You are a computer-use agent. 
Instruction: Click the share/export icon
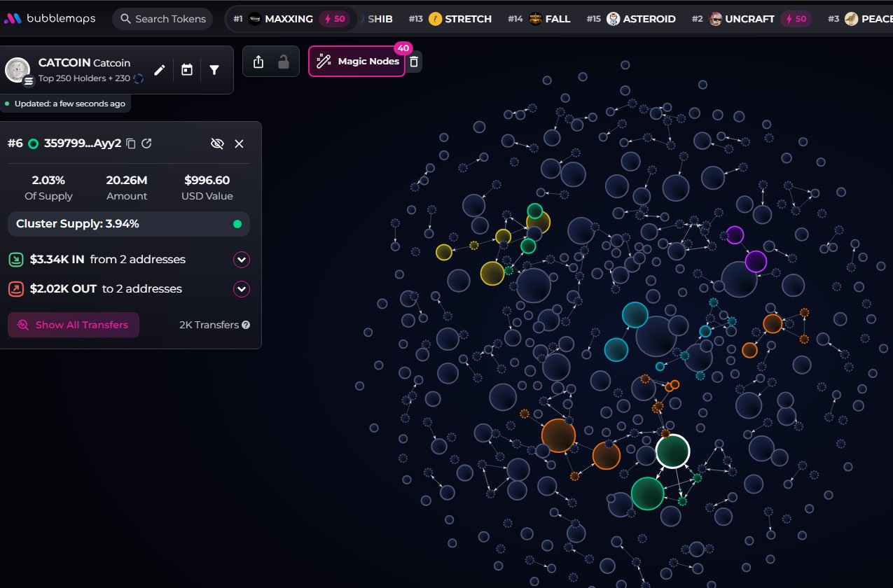tap(258, 62)
